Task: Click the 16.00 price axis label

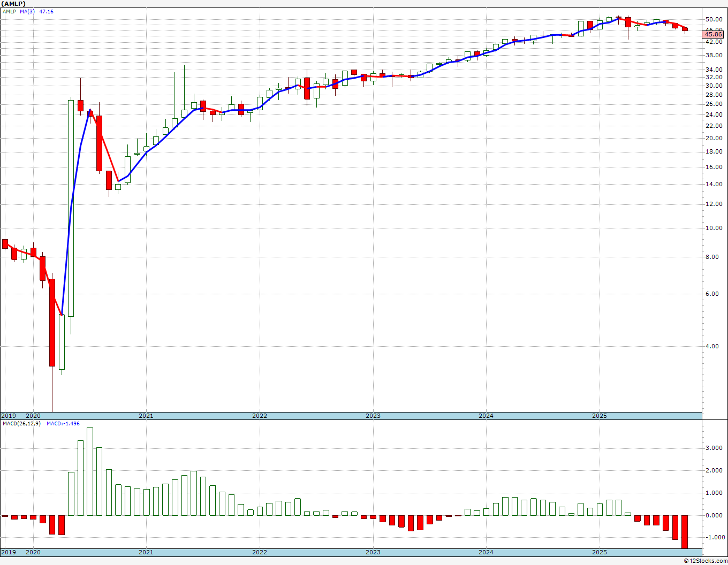Action: [x=714, y=167]
